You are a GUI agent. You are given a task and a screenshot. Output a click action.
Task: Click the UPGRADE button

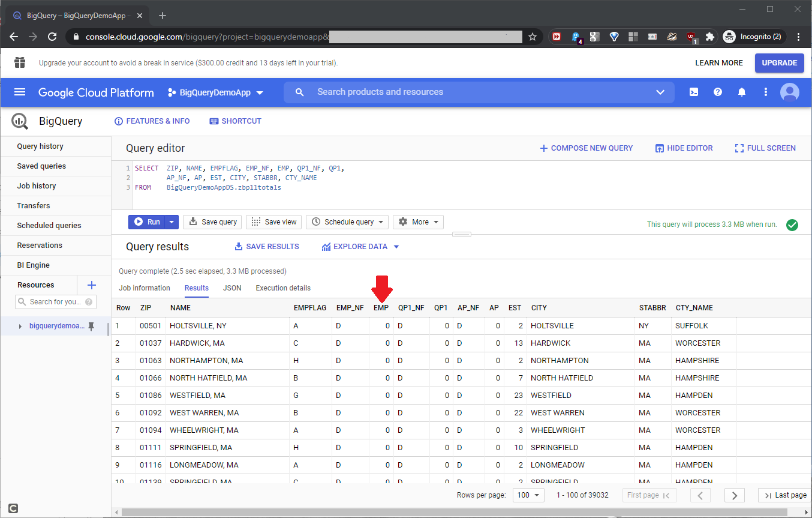point(779,63)
